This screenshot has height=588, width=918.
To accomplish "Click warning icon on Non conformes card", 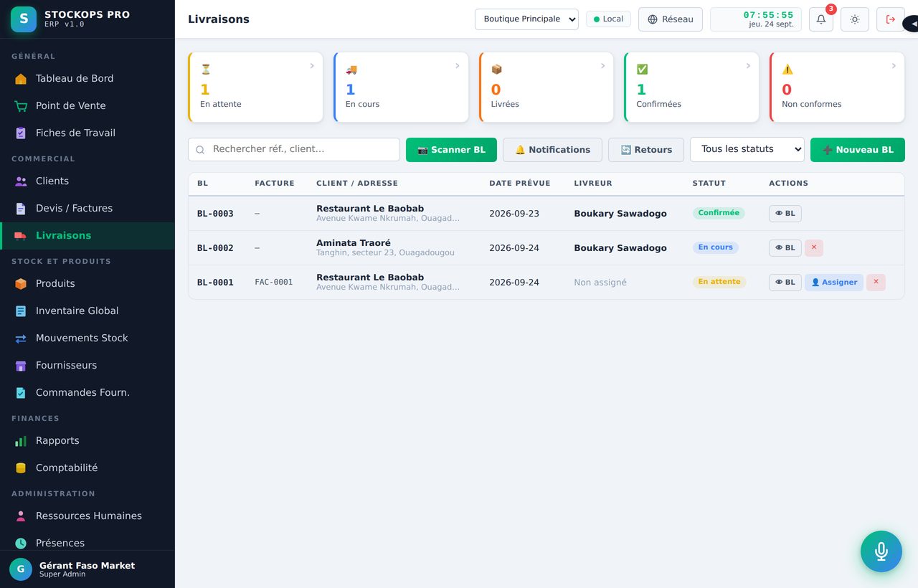I will point(787,70).
